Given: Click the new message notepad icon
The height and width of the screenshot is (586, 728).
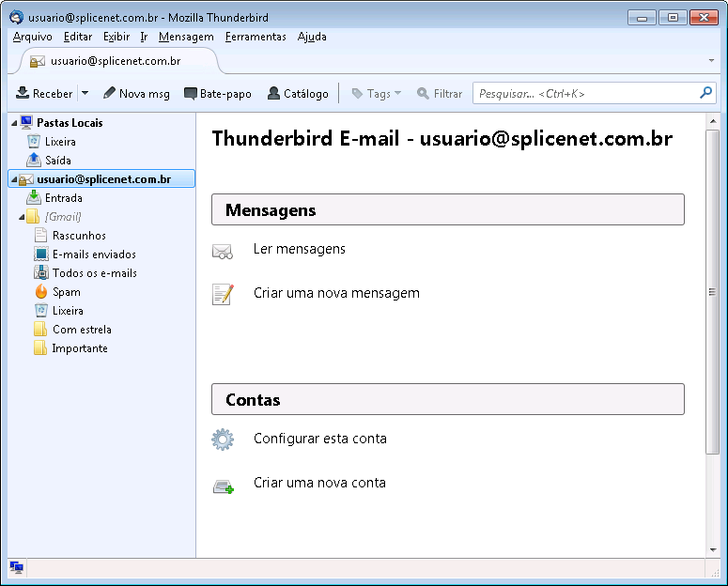Looking at the screenshot, I should [223, 294].
